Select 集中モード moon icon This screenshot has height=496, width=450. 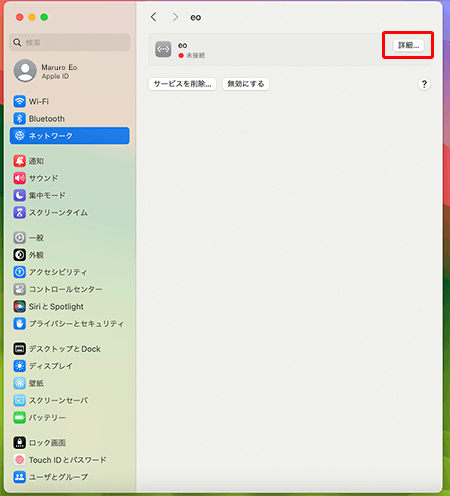[19, 195]
